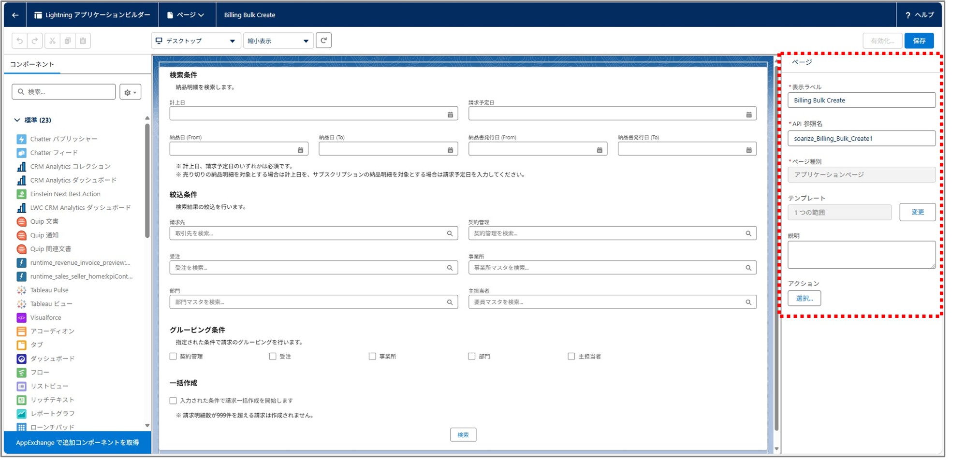Enable the 事業所 grouping checkbox
The image size is (980, 460).
tap(372, 356)
